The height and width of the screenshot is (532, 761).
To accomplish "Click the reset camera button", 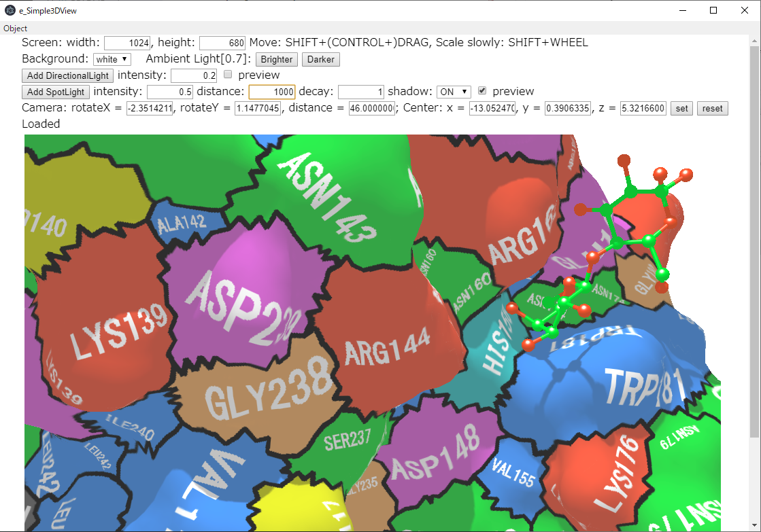I will pyautogui.click(x=713, y=109).
